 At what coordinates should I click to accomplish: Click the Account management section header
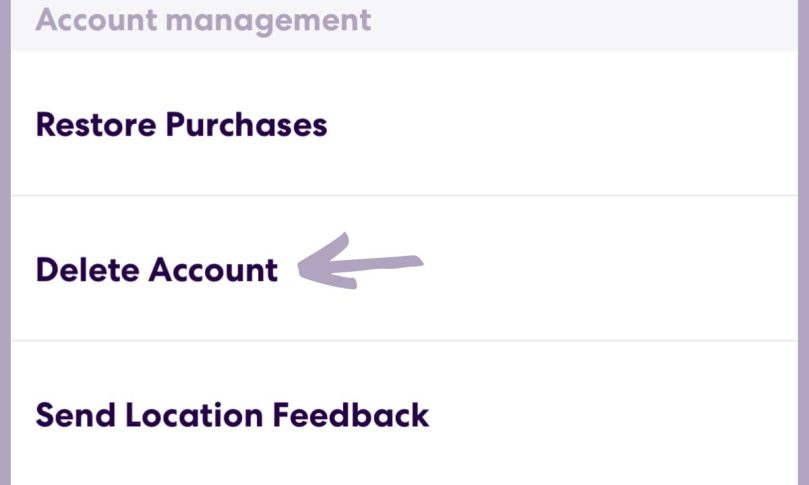point(203,20)
